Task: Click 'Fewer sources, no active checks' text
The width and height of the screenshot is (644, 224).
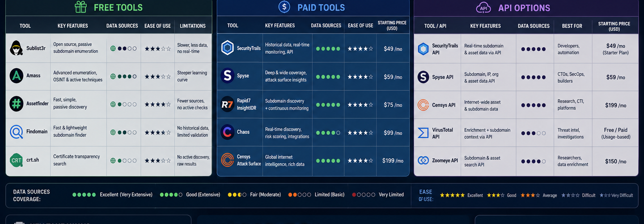Action: 192,104
